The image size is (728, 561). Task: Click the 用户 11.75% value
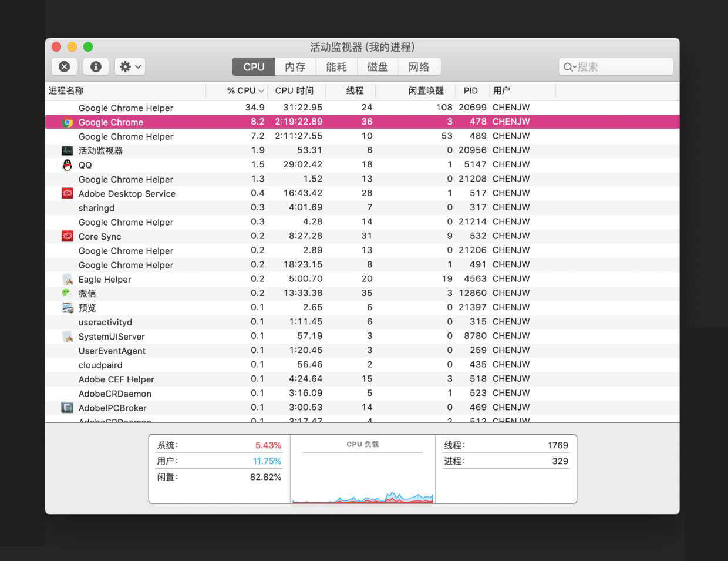[267, 461]
